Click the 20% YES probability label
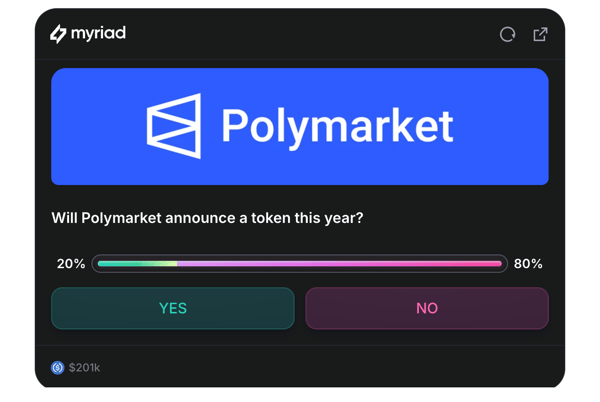 point(71,264)
